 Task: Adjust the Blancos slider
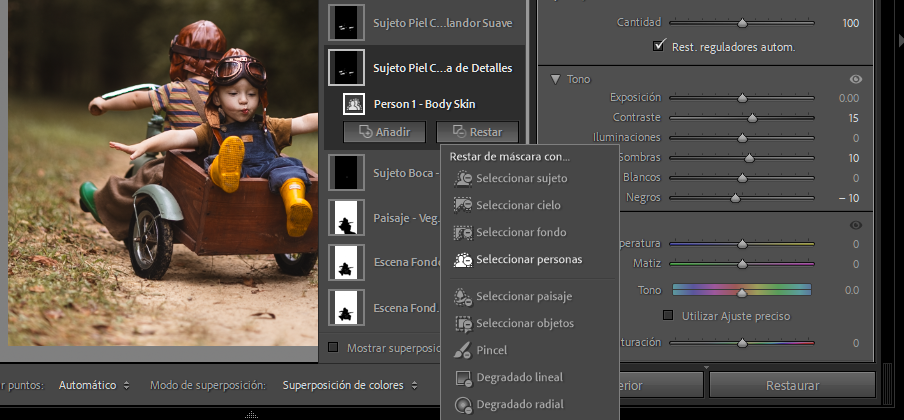(742, 178)
